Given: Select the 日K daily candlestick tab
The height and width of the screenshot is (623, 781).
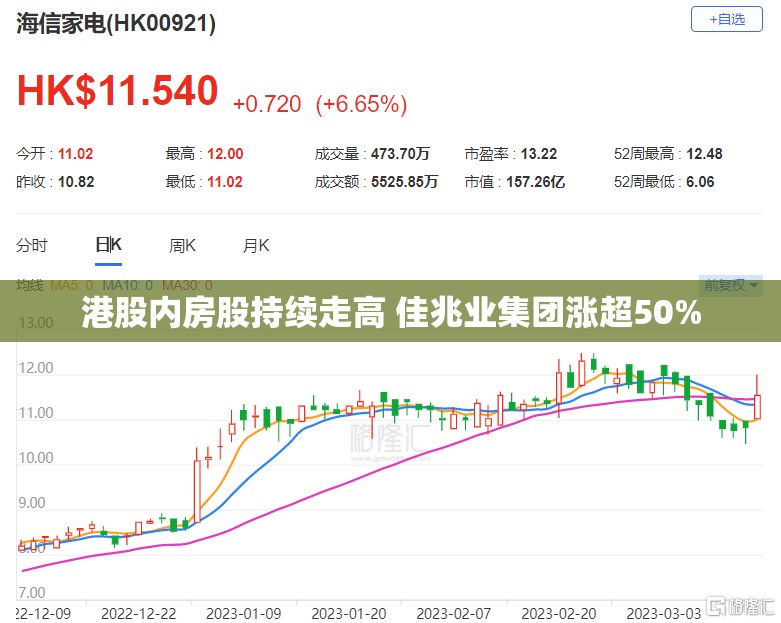Looking at the screenshot, I should coord(109,245).
